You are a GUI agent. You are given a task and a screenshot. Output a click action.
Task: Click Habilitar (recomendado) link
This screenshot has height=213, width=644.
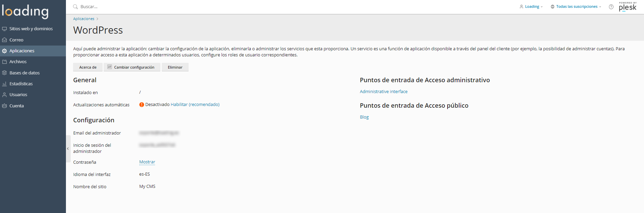point(195,104)
